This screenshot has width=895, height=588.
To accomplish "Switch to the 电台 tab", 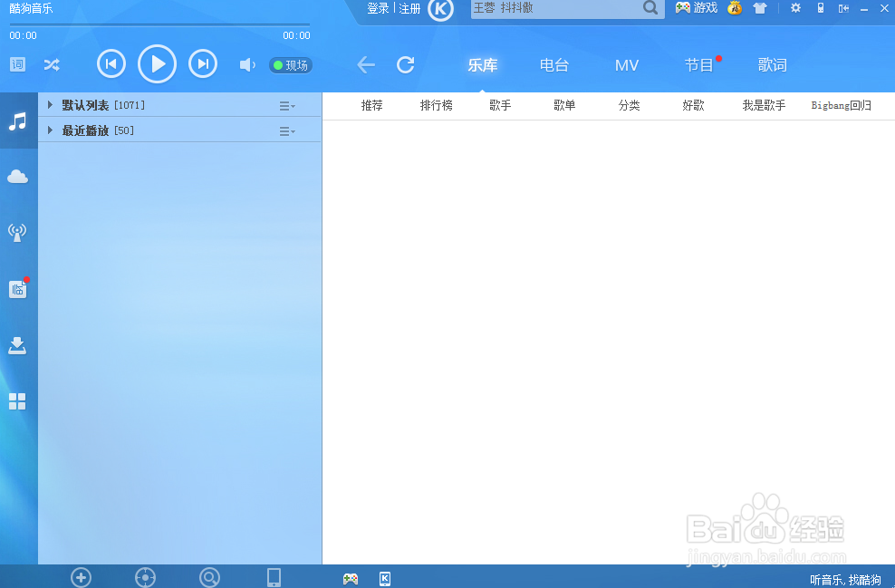I will tap(554, 65).
